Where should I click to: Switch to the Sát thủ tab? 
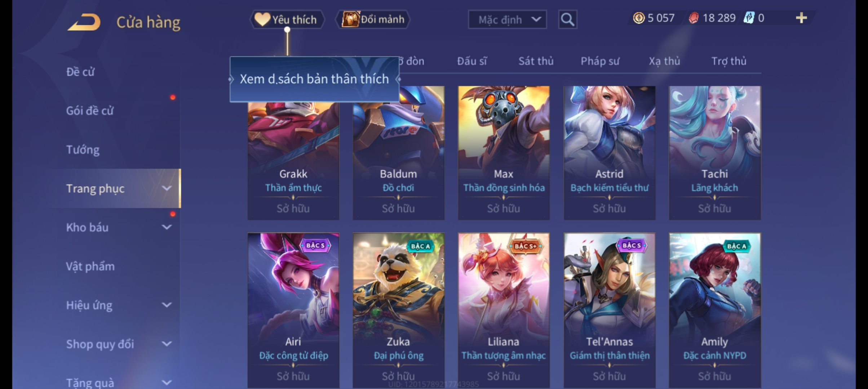536,61
